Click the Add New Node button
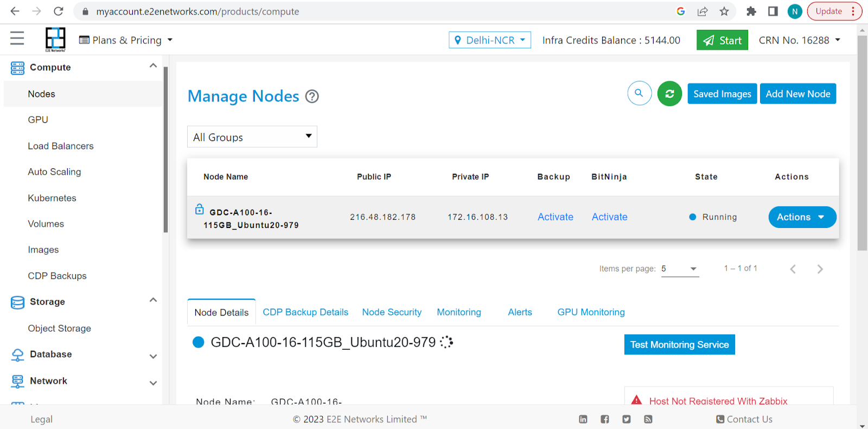Viewport: 868px width, 429px height. (797, 94)
